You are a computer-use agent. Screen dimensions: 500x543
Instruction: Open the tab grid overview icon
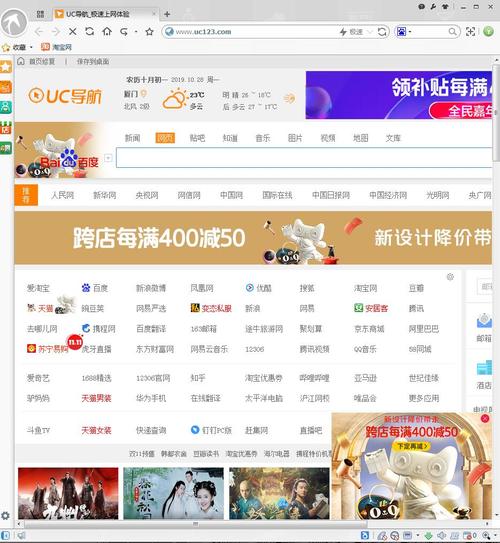(40, 14)
